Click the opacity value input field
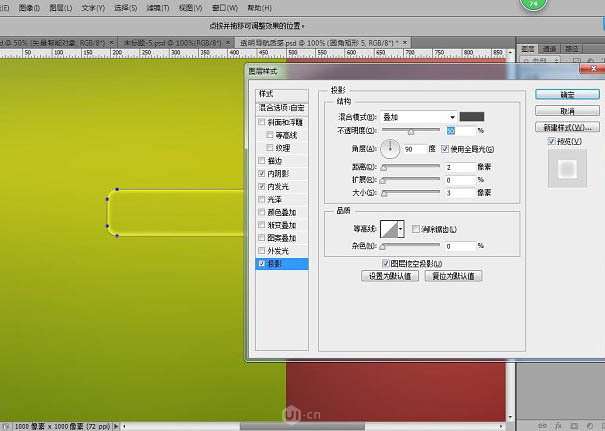The height and width of the screenshot is (431, 605). point(460,131)
